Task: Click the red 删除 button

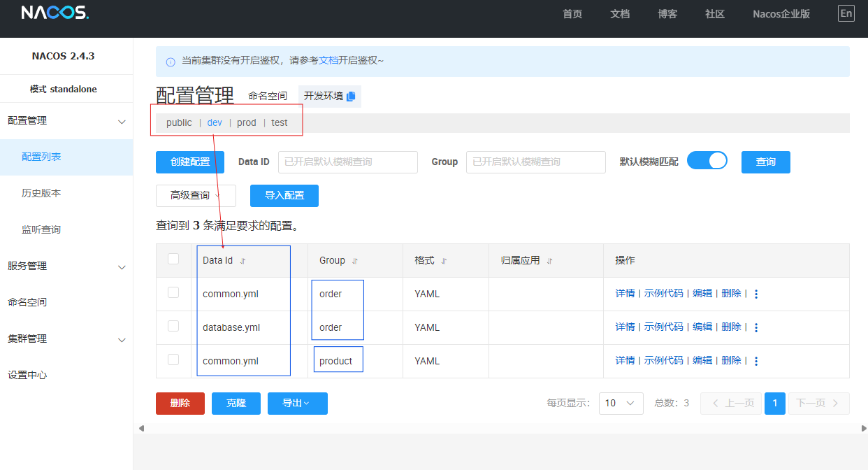Action: (x=180, y=404)
